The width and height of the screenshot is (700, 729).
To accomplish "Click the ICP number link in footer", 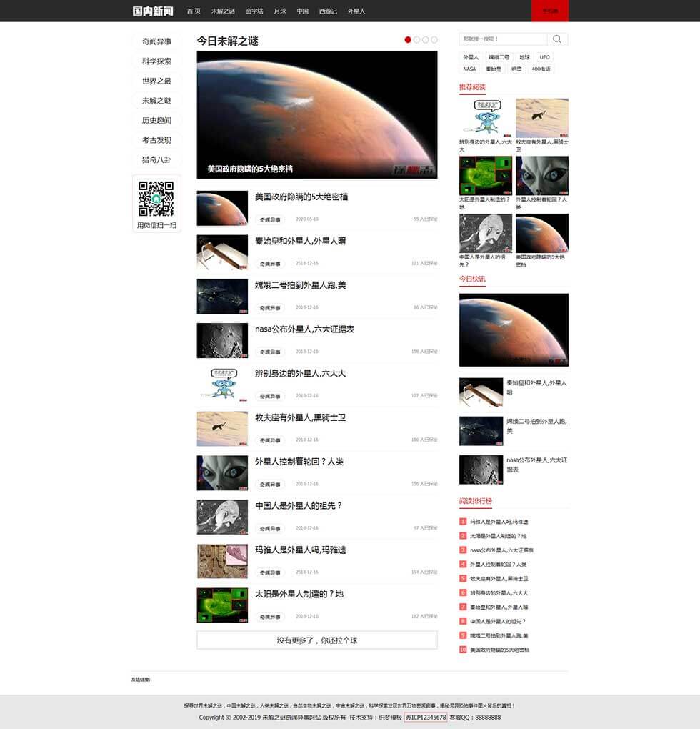I will point(426,717).
